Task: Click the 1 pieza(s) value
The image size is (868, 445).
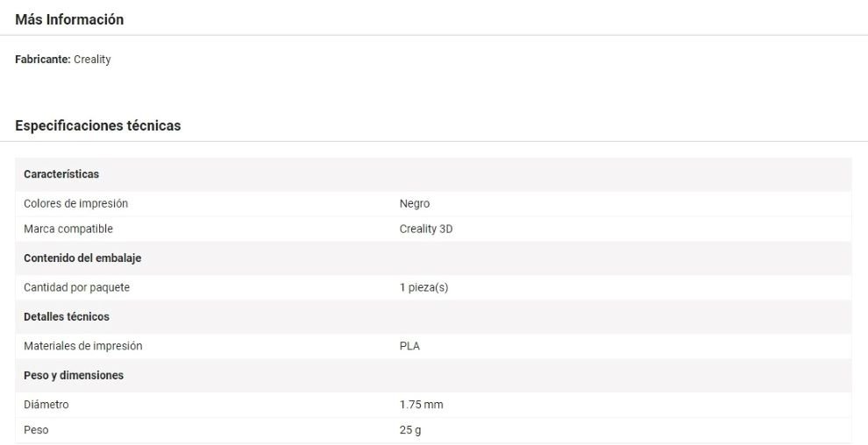Action: (x=424, y=287)
